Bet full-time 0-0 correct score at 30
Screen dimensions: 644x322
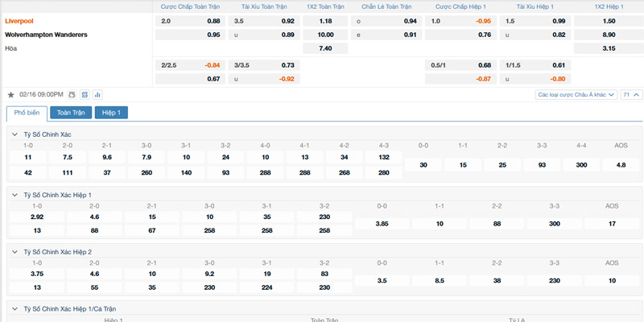[423, 165]
